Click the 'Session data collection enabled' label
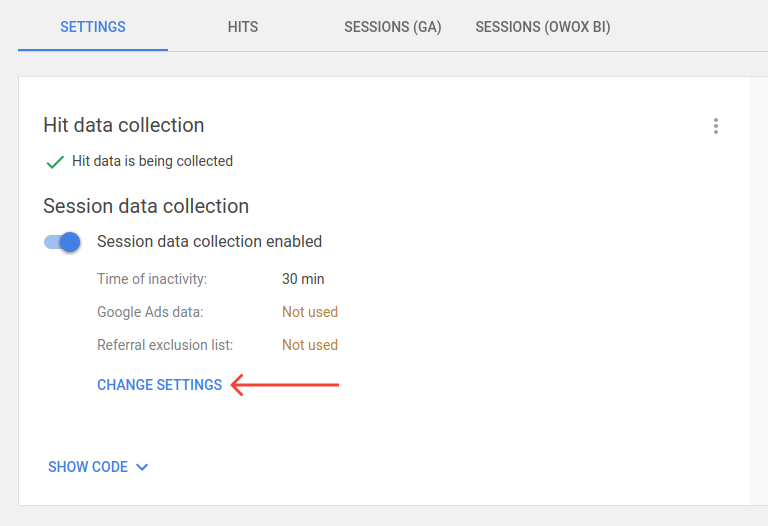768x526 pixels. 209,241
